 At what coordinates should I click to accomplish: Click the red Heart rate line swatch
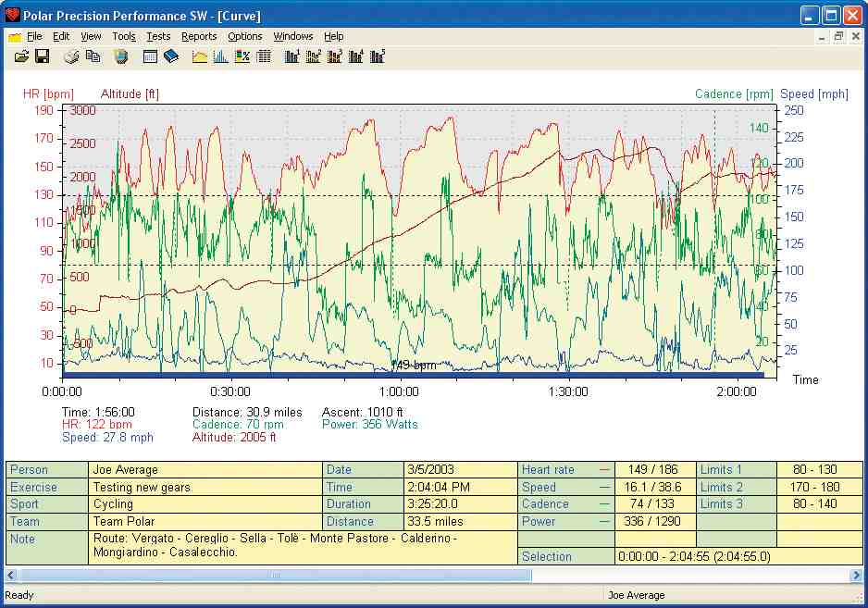tap(604, 470)
